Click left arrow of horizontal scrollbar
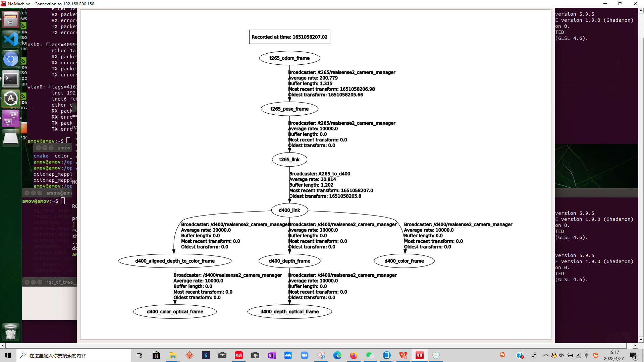The width and height of the screenshot is (644, 362). point(3,345)
